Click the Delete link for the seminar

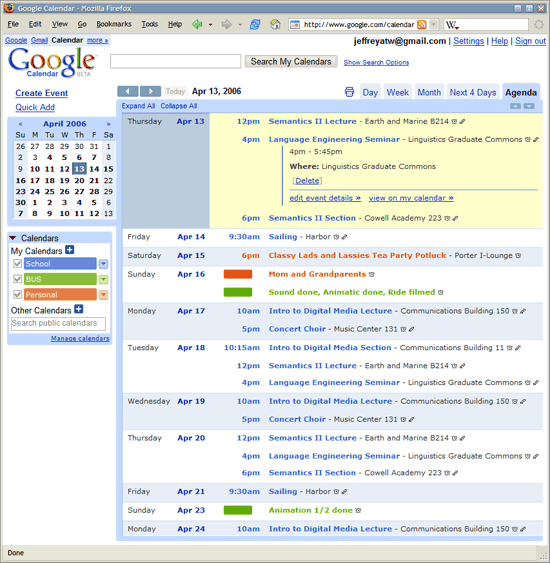pyautogui.click(x=307, y=181)
